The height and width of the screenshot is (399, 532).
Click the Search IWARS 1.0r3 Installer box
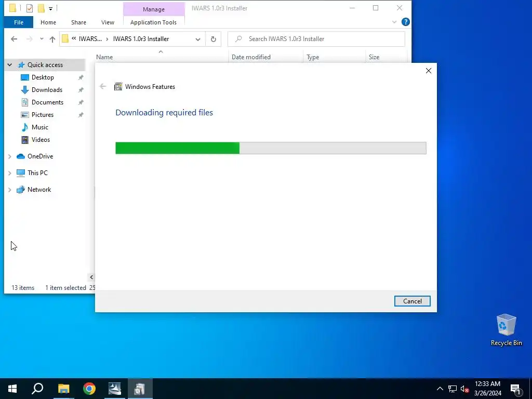click(316, 39)
